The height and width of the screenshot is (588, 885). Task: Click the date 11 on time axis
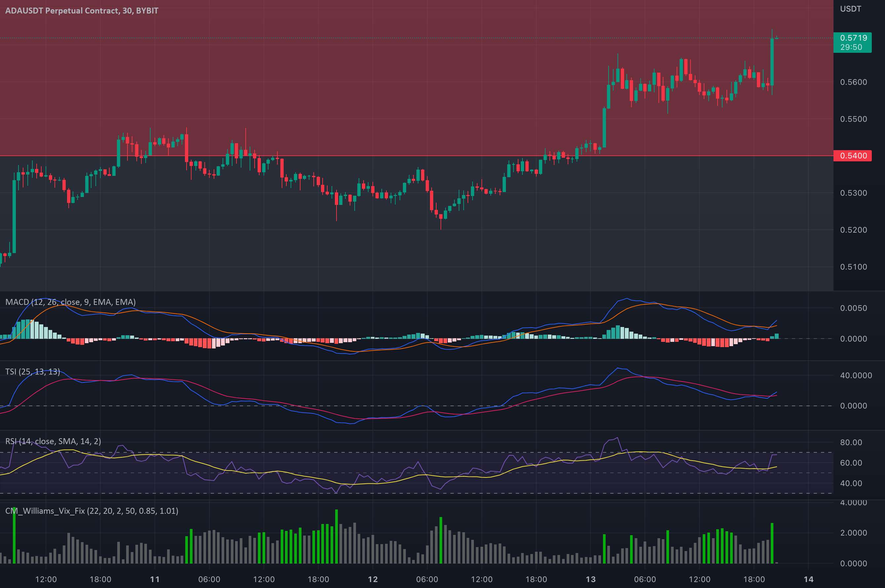click(x=155, y=579)
